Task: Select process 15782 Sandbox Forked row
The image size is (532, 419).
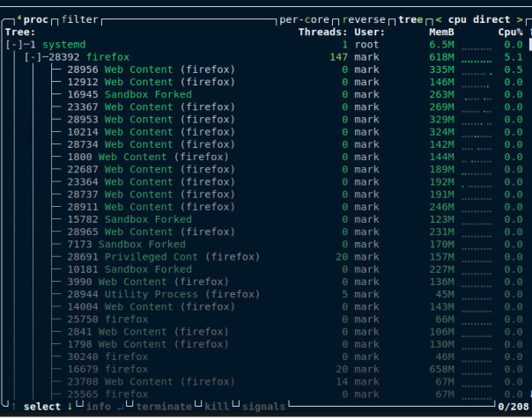Action: point(264,219)
